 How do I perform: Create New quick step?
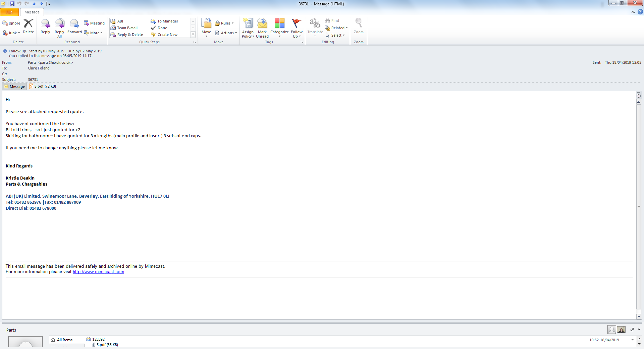[169, 35]
